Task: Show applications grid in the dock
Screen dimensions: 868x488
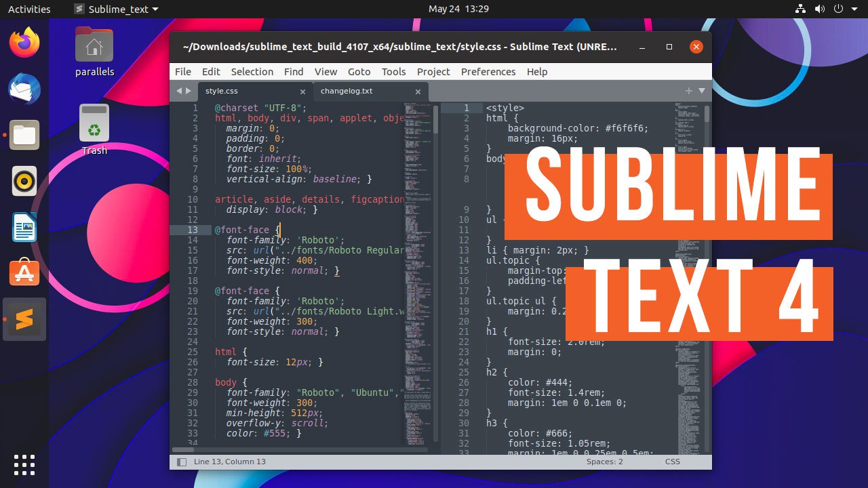Action: coord(24,465)
